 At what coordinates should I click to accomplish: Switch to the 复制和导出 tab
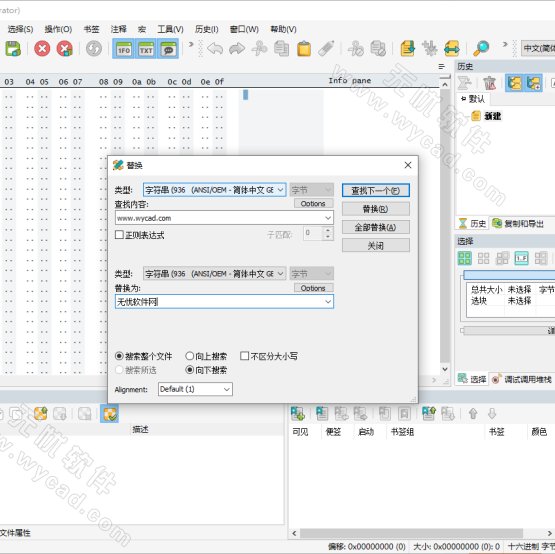pos(518,223)
